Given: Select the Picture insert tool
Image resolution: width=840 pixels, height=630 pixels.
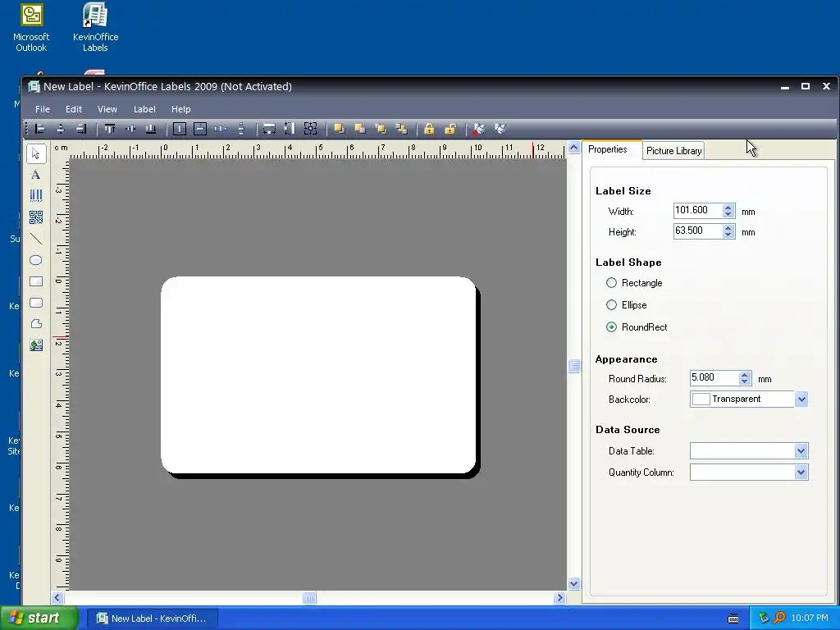Looking at the screenshot, I should 36,345.
